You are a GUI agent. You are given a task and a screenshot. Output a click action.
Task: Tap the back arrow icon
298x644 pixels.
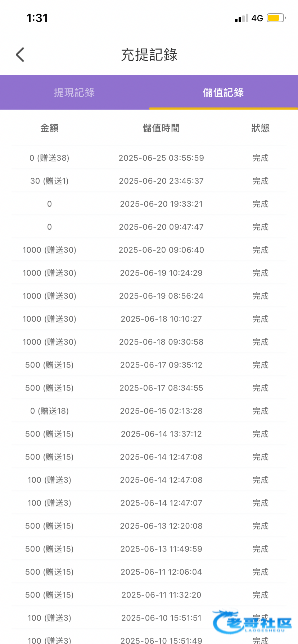pos(20,55)
